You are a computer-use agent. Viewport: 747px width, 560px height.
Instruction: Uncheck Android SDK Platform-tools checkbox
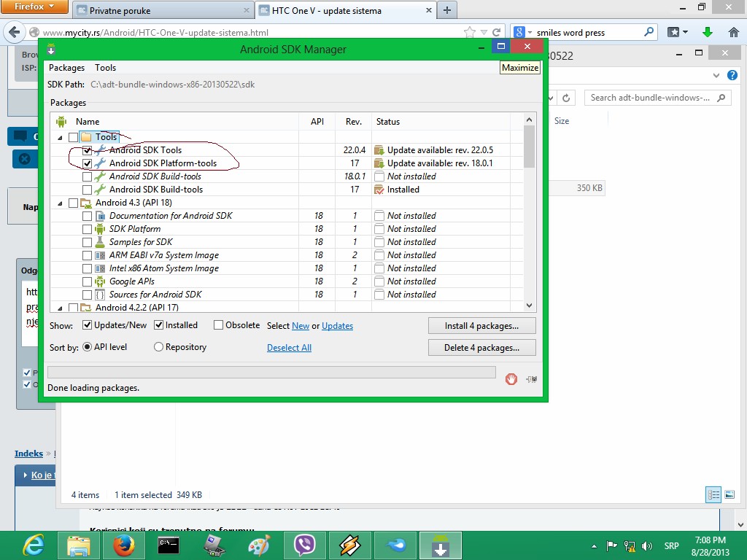point(87,163)
